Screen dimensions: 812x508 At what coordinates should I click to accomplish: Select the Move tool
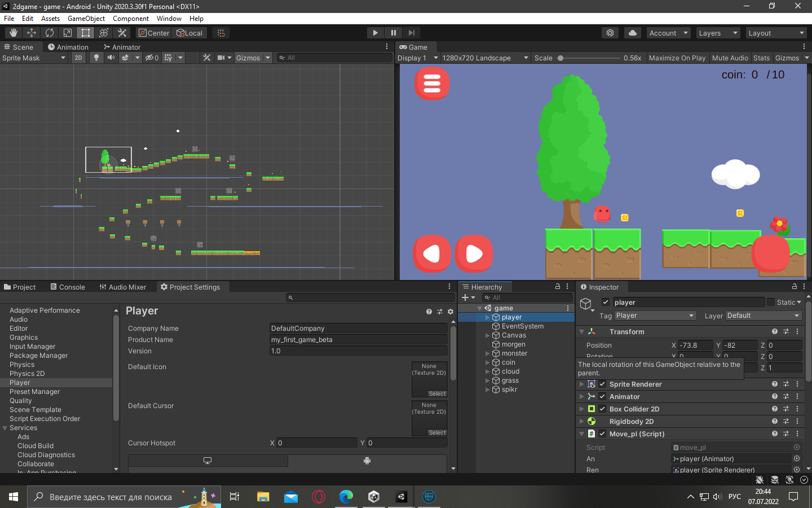(x=32, y=33)
